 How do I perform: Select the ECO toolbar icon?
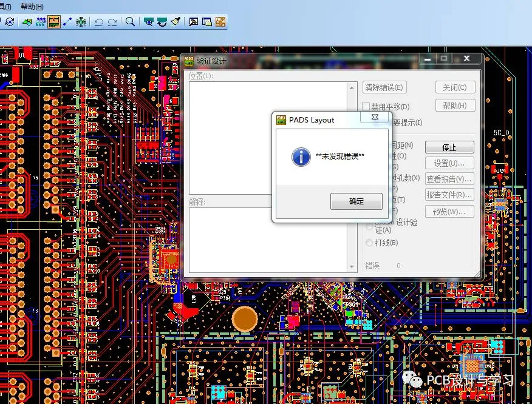tap(67, 22)
